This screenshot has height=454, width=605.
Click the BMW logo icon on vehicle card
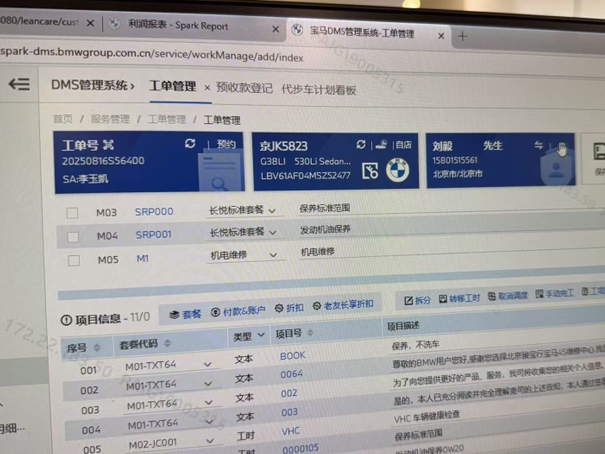click(x=398, y=171)
